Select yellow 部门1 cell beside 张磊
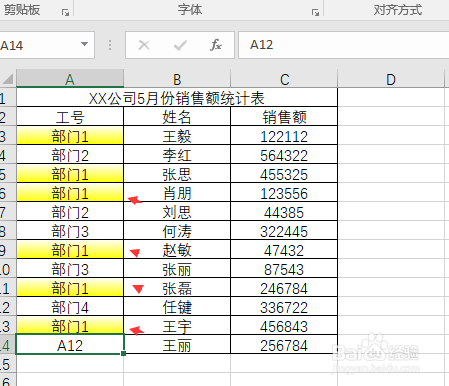This screenshot has width=449, height=386. (70, 288)
